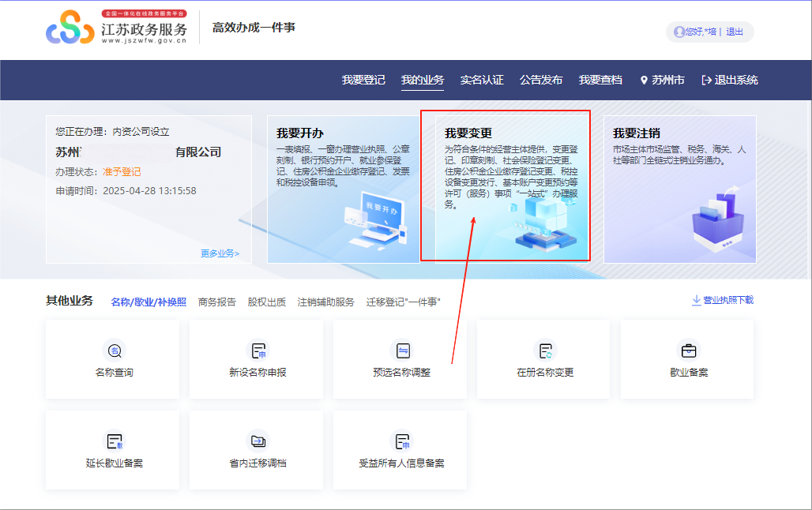The height and width of the screenshot is (510, 812).
Task: Click the 名称查询 magnifier icon
Action: click(x=115, y=351)
